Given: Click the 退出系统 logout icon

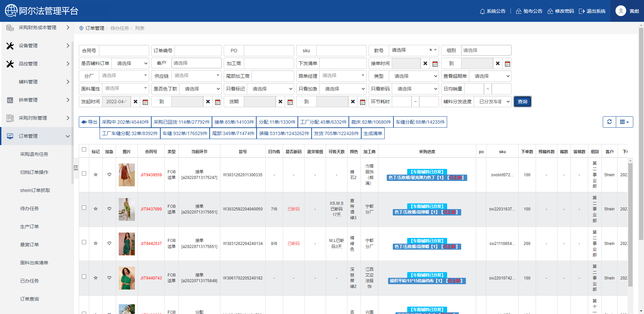Looking at the screenshot, I should [582, 11].
